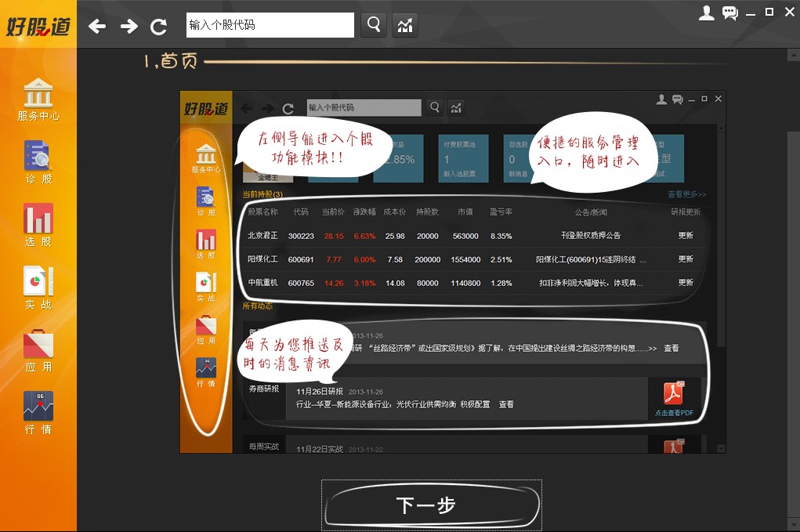Screen dimensions: 800x532
Task: Click the 行情 icon inside the tutorial preview
Action: [206, 372]
